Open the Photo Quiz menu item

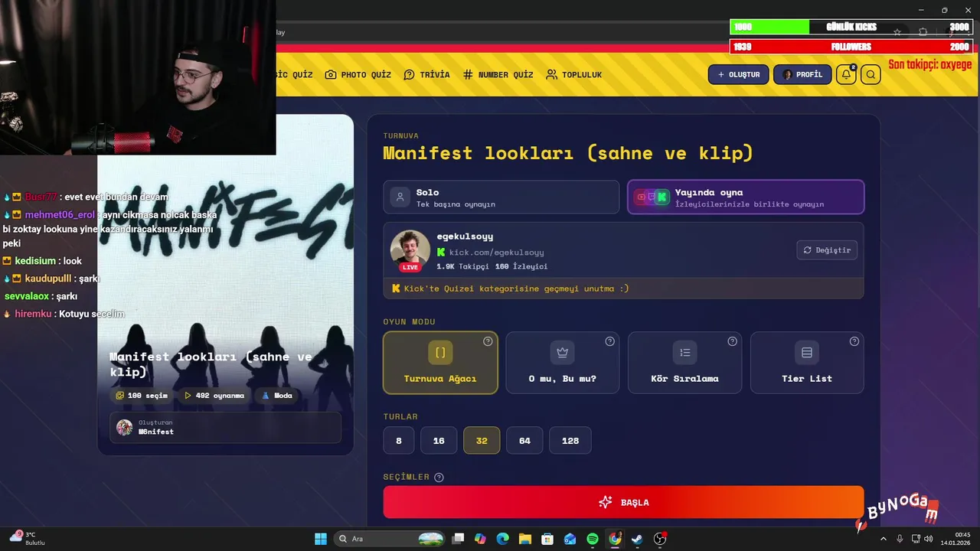358,74
